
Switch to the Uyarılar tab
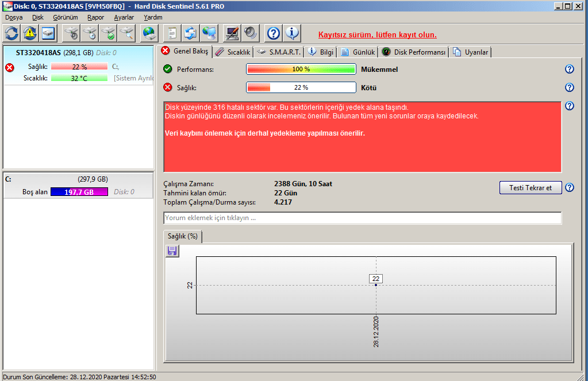pyautogui.click(x=471, y=52)
